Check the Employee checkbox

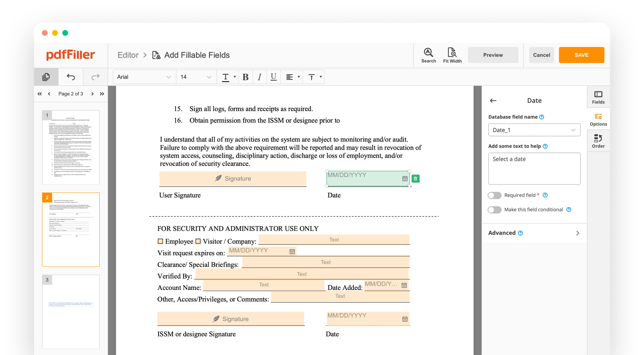coord(160,241)
